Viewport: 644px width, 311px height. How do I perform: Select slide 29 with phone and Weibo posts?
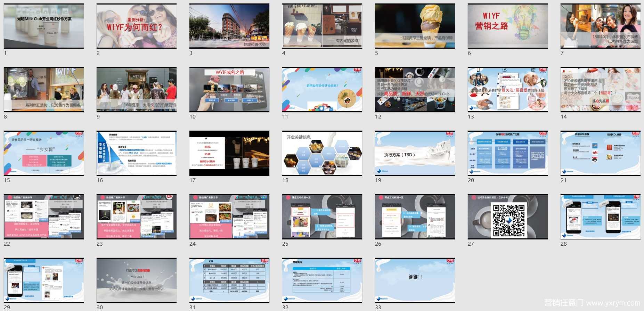pos(44,280)
